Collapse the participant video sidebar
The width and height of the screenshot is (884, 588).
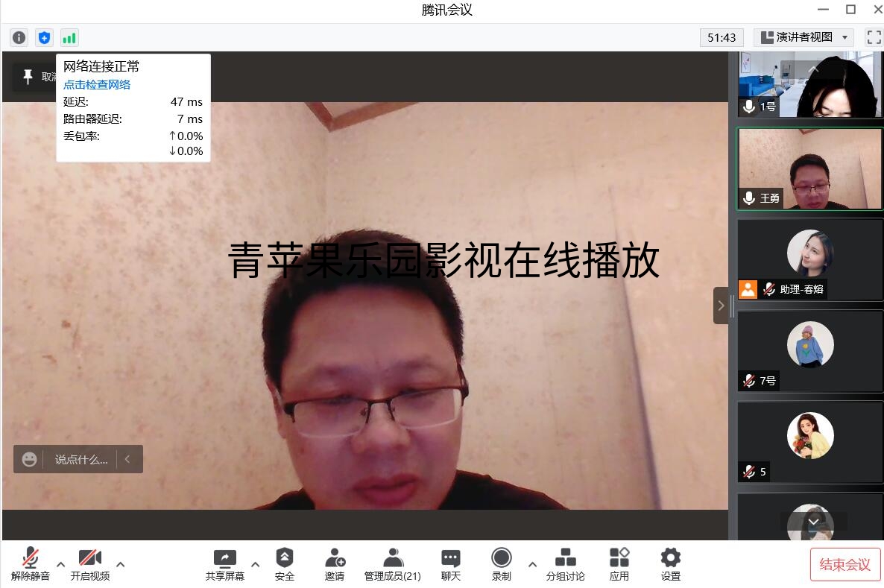point(721,306)
